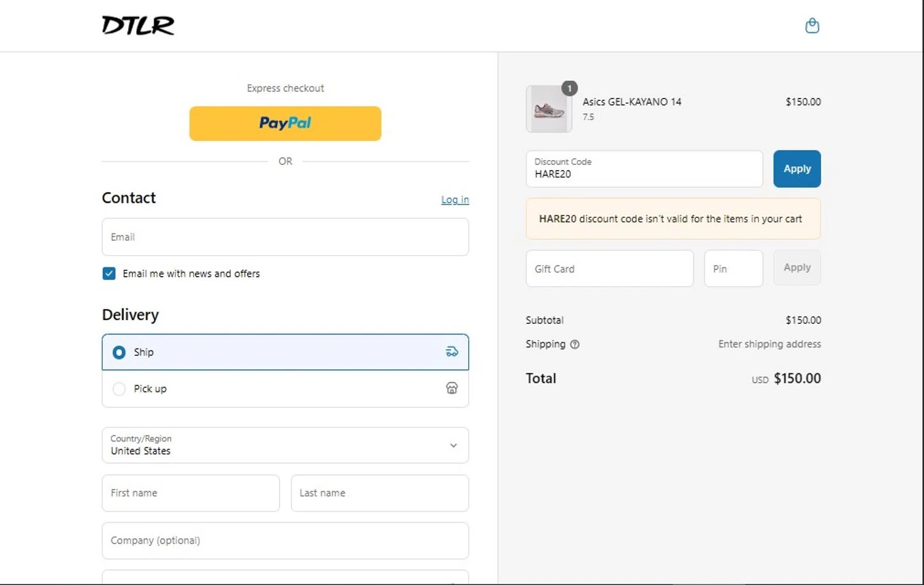Screen dimensions: 924x585
Task: Click the Subtotal label
Action: [545, 320]
